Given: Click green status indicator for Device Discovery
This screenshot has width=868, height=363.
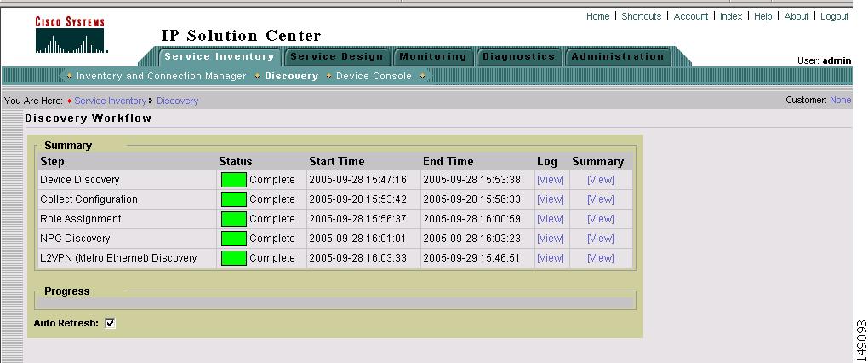Looking at the screenshot, I should click(234, 180).
